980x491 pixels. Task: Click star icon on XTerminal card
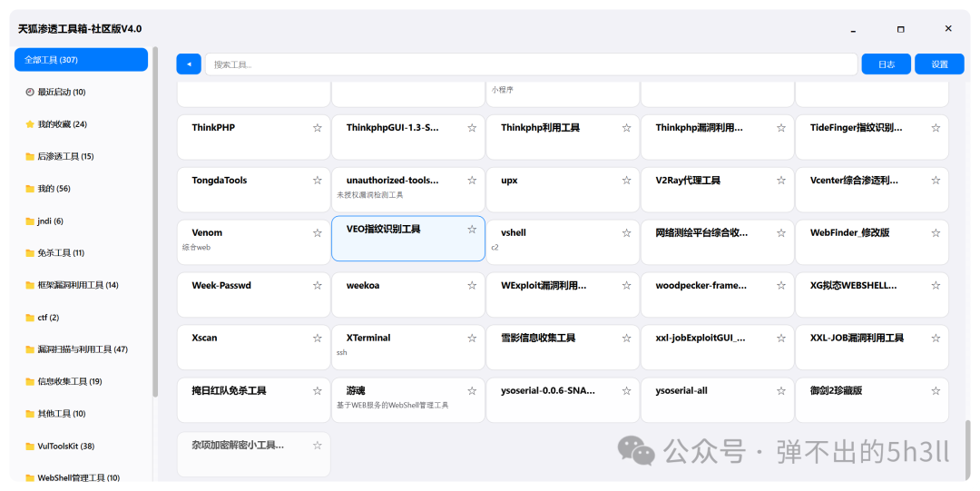click(x=472, y=339)
